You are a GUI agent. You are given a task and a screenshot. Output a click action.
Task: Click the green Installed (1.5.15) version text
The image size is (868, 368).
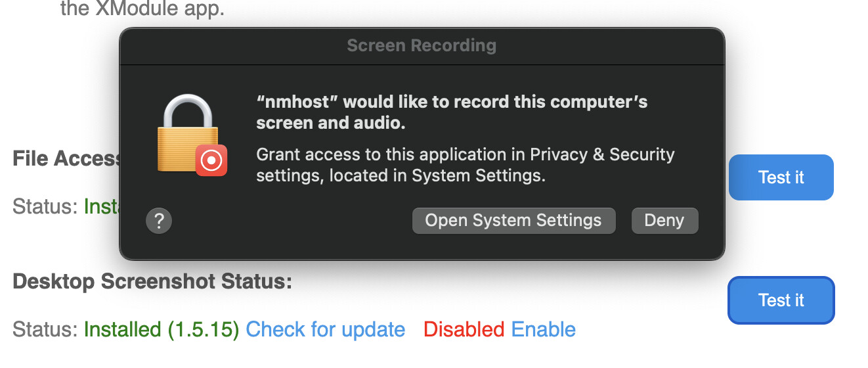coord(162,329)
